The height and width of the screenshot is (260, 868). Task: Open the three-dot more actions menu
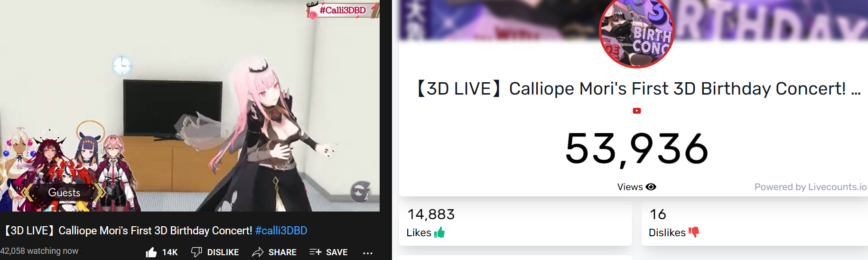[368, 253]
